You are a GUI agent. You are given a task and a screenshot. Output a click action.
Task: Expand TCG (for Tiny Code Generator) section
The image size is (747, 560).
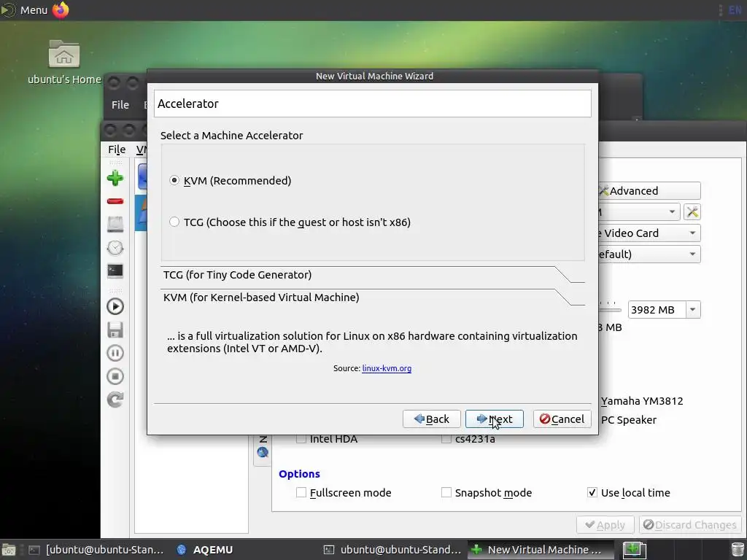(x=372, y=275)
